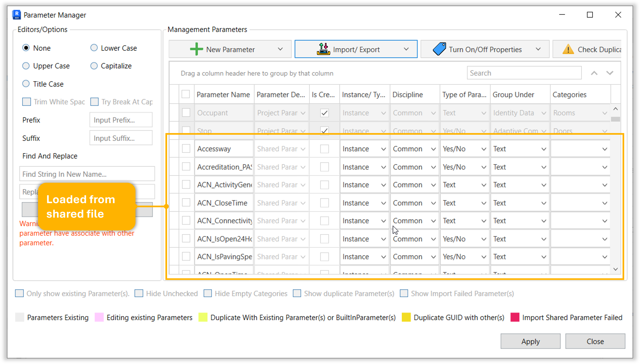Click into the Input Prefix field

pyautogui.click(x=121, y=120)
